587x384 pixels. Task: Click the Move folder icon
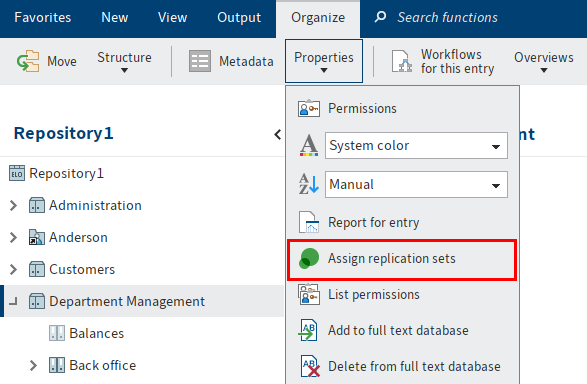(28, 61)
